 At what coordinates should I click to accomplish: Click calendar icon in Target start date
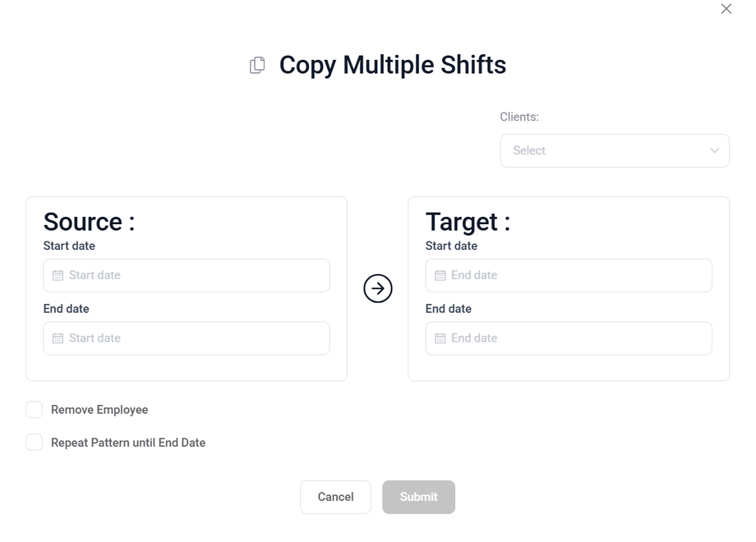click(x=440, y=276)
